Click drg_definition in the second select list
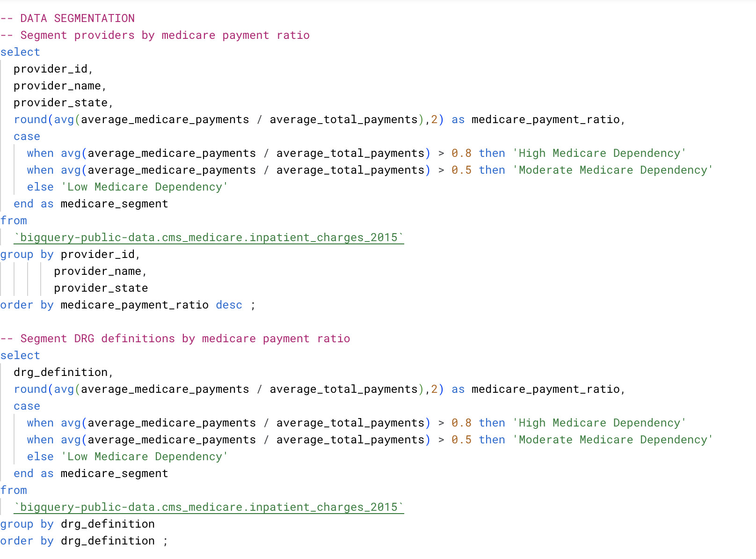The width and height of the screenshot is (756, 559). [61, 372]
